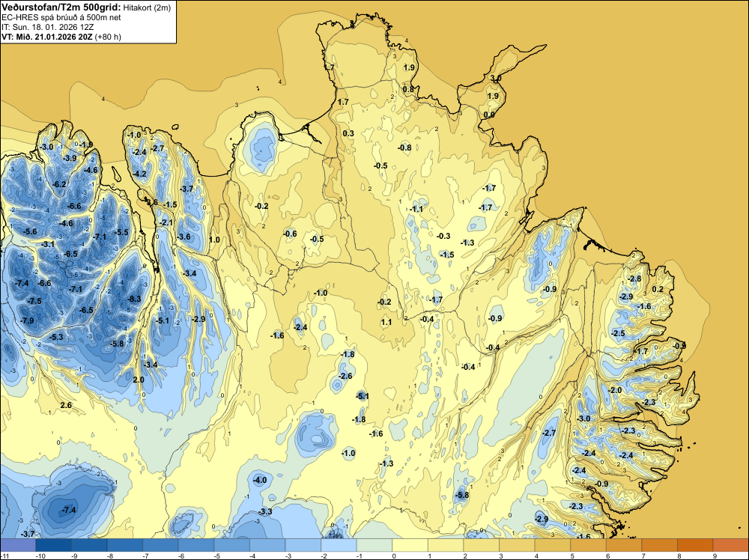The width and height of the screenshot is (749, 560).
Task: Click the title 'Veðurstofan/T2m 500grid:'
Action: [x=61, y=7]
